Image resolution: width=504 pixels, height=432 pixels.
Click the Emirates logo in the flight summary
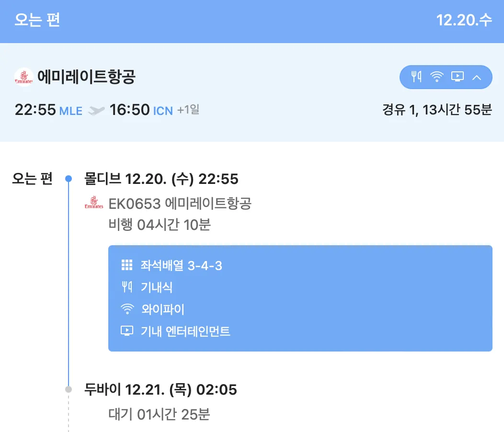coord(23,77)
